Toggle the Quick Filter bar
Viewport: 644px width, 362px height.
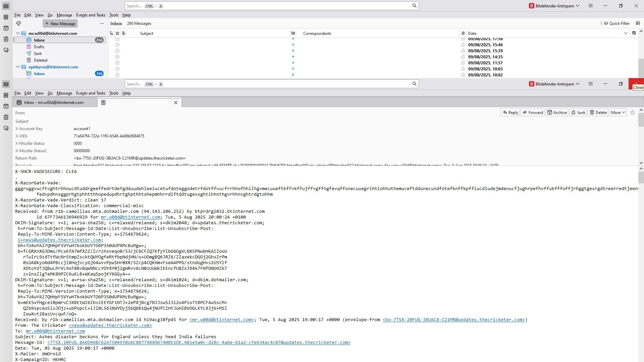[x=616, y=23]
